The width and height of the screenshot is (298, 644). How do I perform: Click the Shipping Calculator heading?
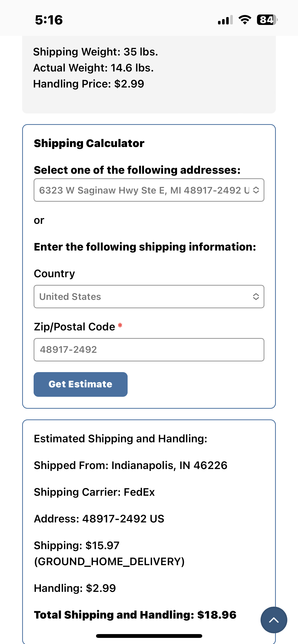click(89, 143)
